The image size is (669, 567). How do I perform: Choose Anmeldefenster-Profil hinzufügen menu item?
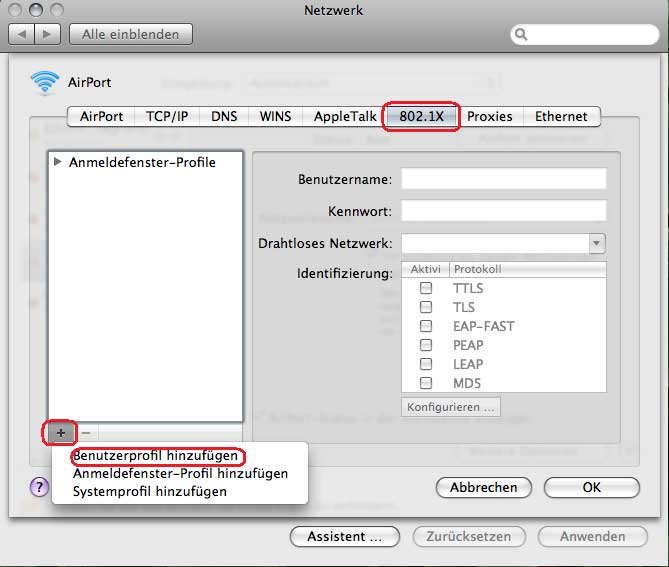(x=179, y=474)
